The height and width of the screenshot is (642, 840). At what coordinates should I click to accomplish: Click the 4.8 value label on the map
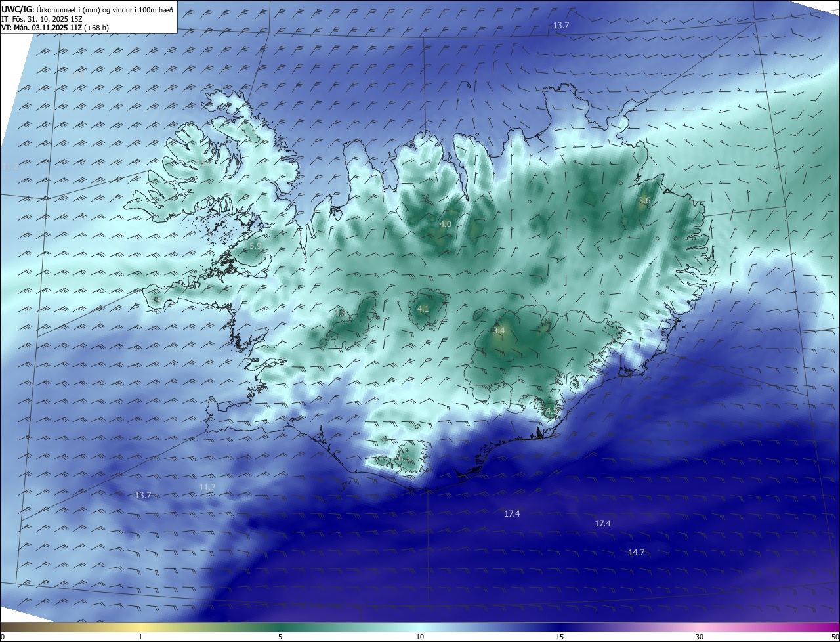[x=340, y=314]
